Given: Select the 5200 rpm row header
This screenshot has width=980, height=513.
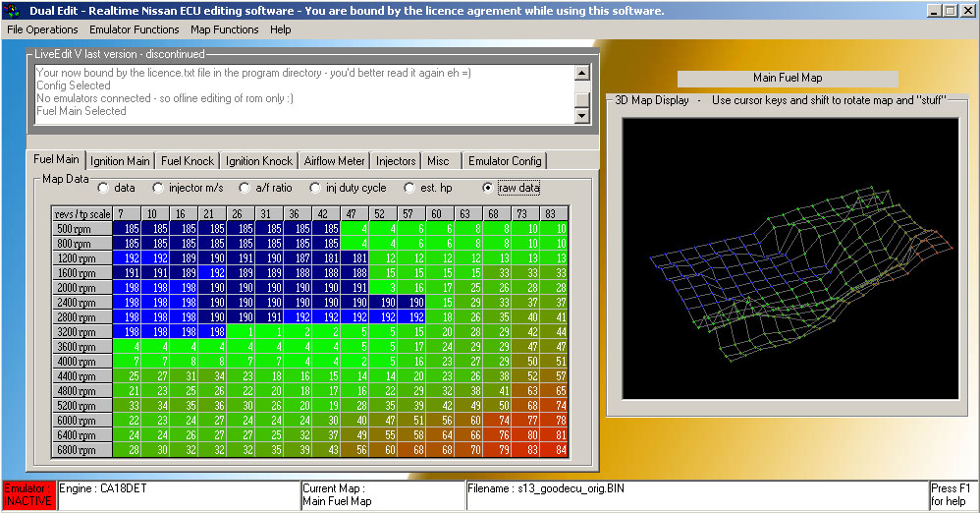Looking at the screenshot, I should 82,406.
